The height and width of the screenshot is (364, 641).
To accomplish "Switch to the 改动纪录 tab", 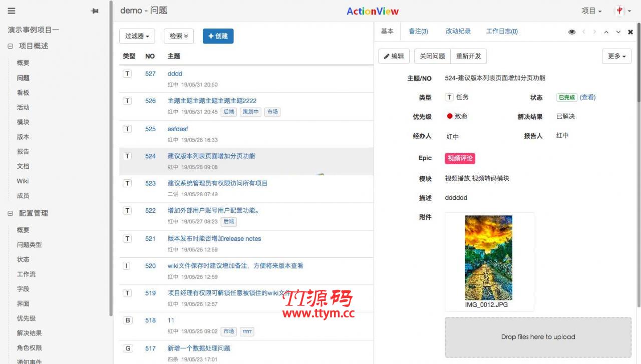I will (458, 31).
